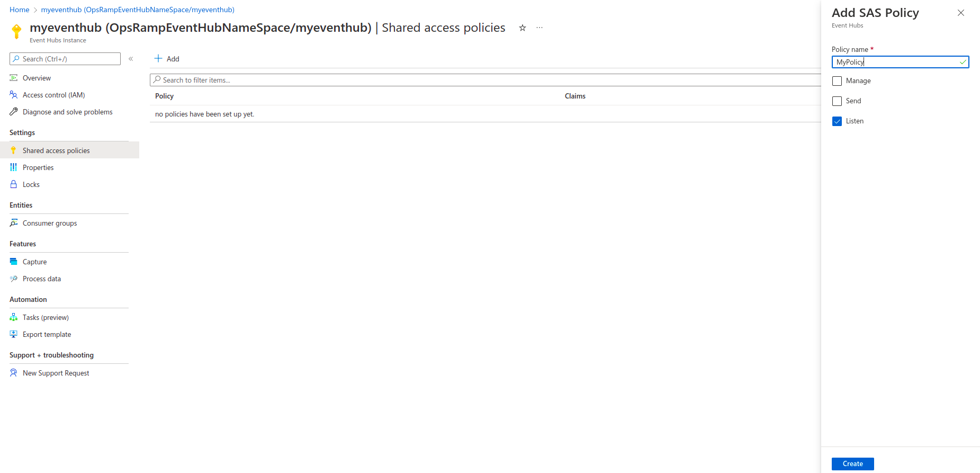Click the Entities section heading
The height and width of the screenshot is (473, 980).
click(21, 205)
